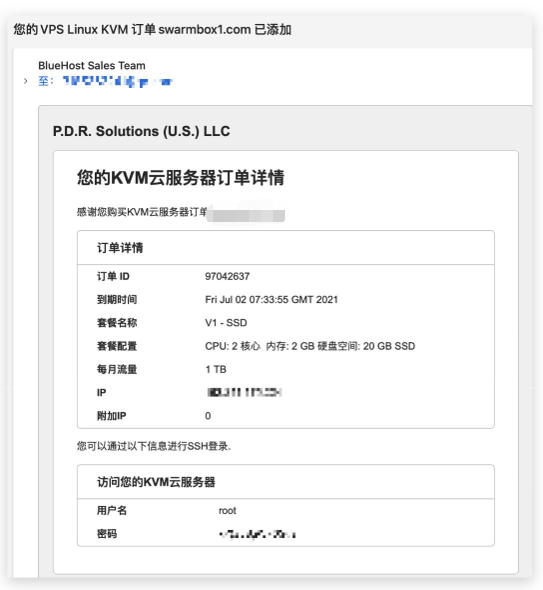Click the 附加IP value 0

(208, 416)
